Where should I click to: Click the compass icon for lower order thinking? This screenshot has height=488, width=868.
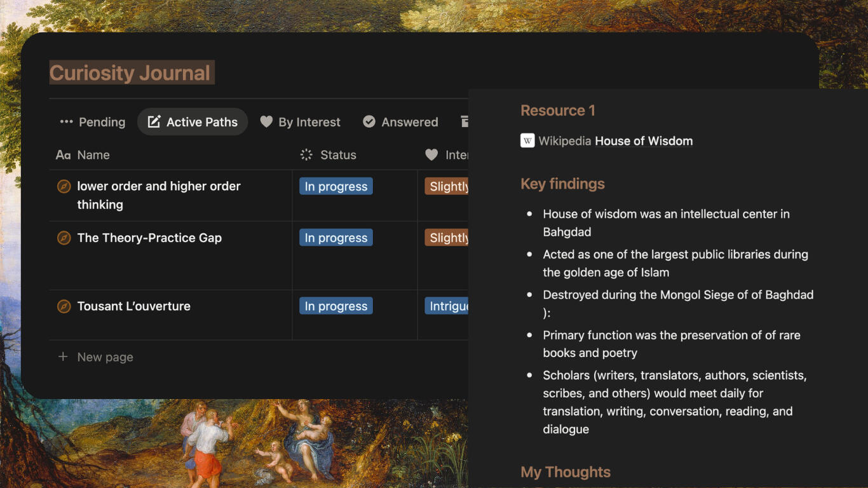[x=64, y=186]
